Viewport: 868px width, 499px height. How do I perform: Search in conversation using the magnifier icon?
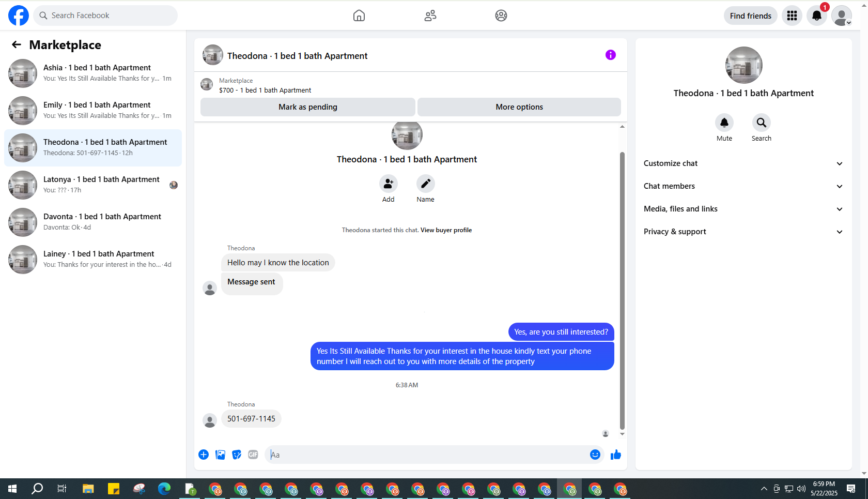pyautogui.click(x=762, y=123)
